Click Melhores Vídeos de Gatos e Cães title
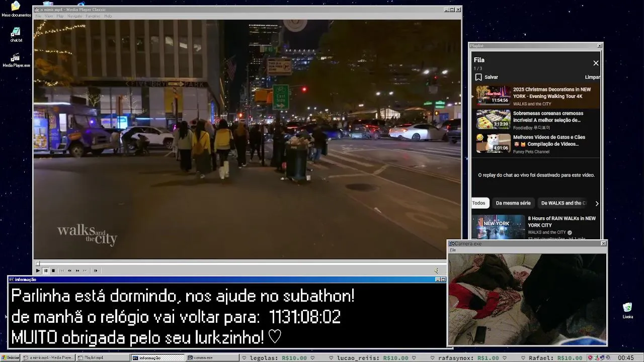The height and width of the screenshot is (362, 644). tap(549, 140)
